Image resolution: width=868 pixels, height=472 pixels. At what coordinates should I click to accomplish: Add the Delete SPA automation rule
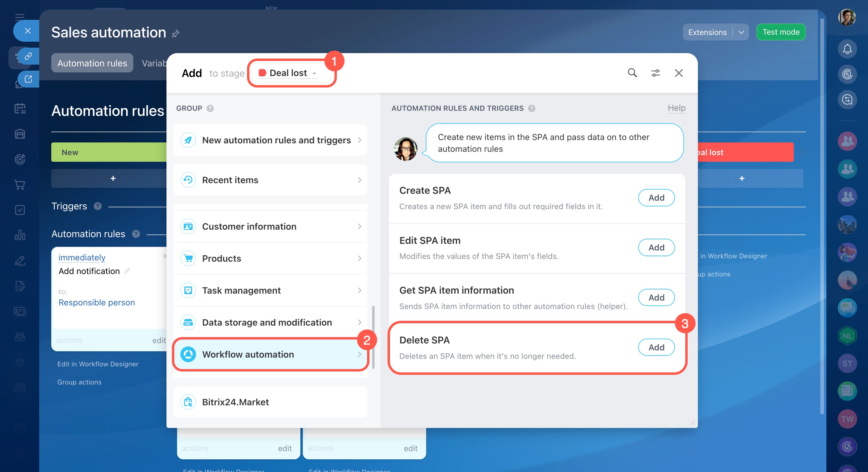coord(656,347)
